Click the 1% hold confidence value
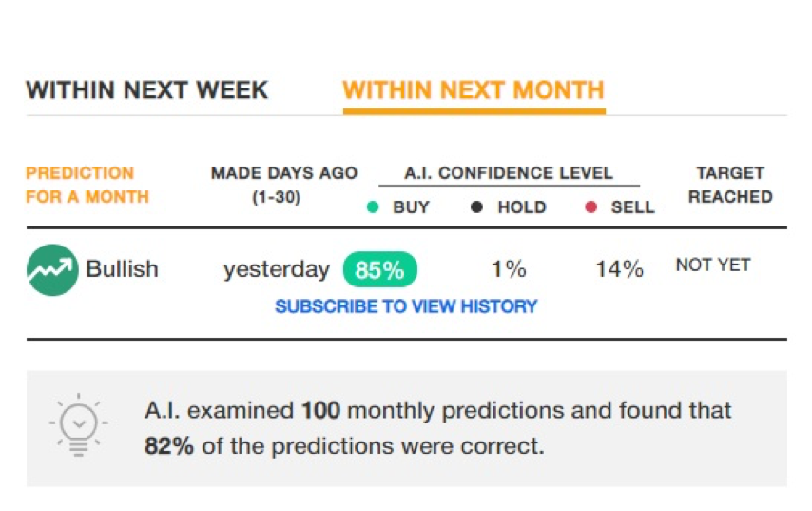 coord(509,269)
